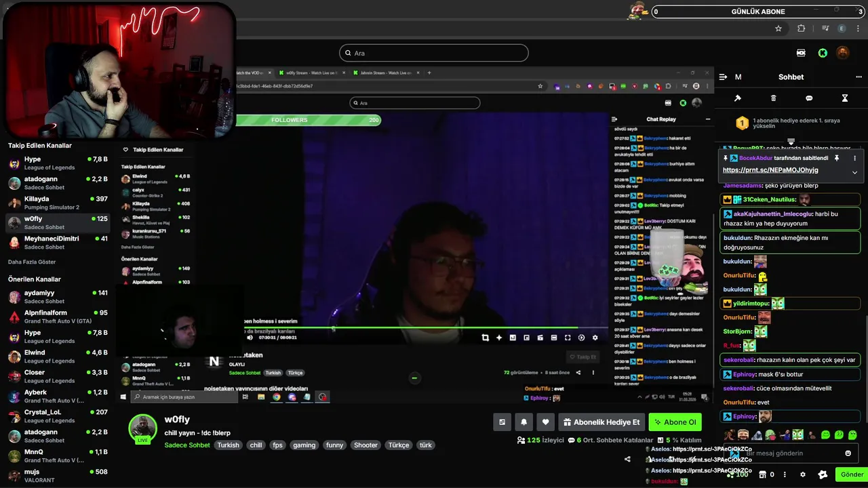868x488 pixels.
Task: Open Elwind recommended channel
Action: [x=58, y=357]
